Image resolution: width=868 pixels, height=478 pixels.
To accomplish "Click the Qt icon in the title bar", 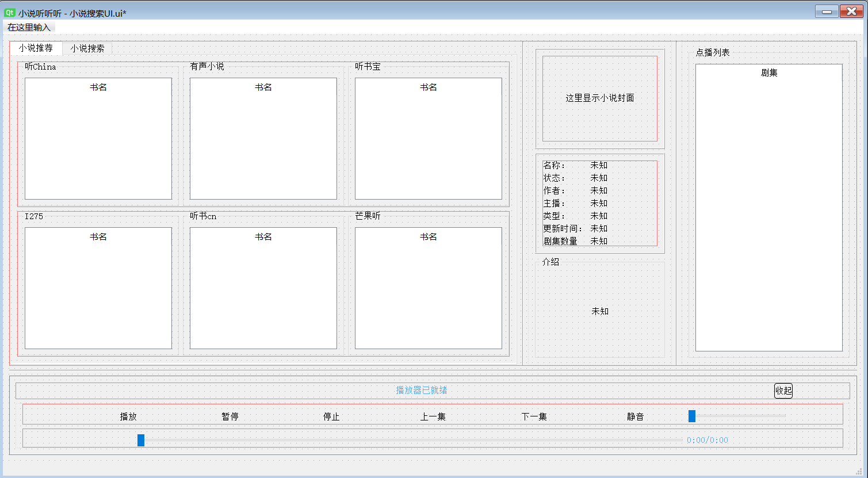I will pyautogui.click(x=9, y=12).
